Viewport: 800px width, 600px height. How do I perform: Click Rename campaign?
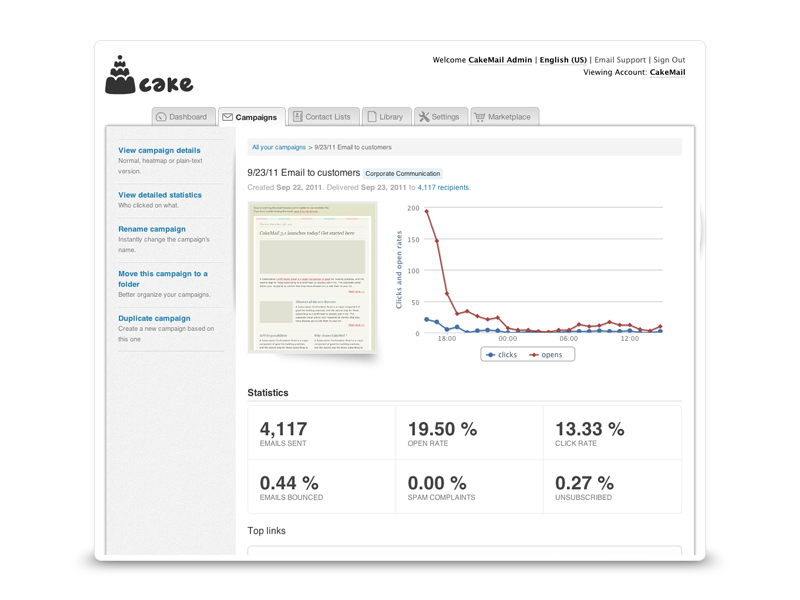[x=152, y=229]
